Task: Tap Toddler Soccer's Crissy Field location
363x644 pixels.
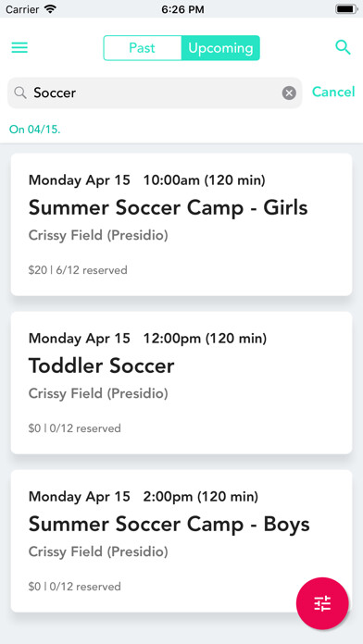Action: click(98, 393)
